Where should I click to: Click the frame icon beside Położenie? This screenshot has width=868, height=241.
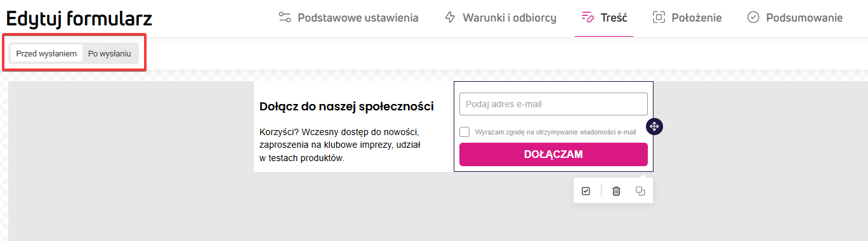659,17
